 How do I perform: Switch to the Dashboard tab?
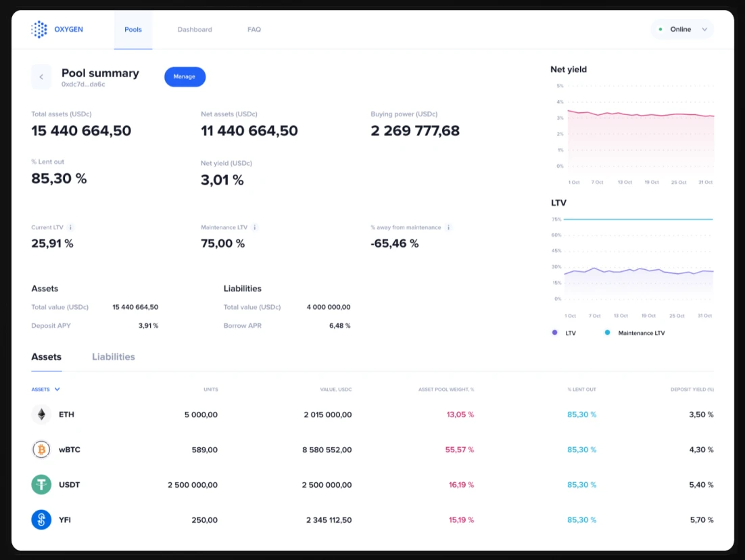pos(195,30)
